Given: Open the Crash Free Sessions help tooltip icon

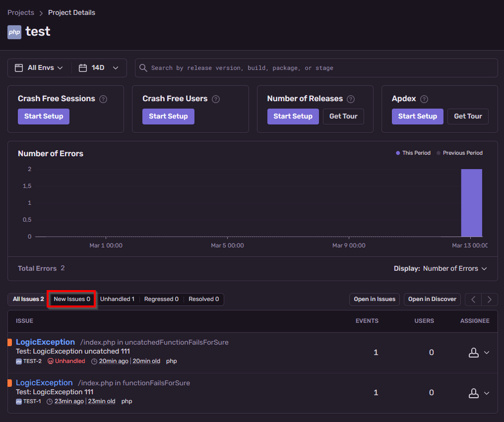Looking at the screenshot, I should (103, 99).
